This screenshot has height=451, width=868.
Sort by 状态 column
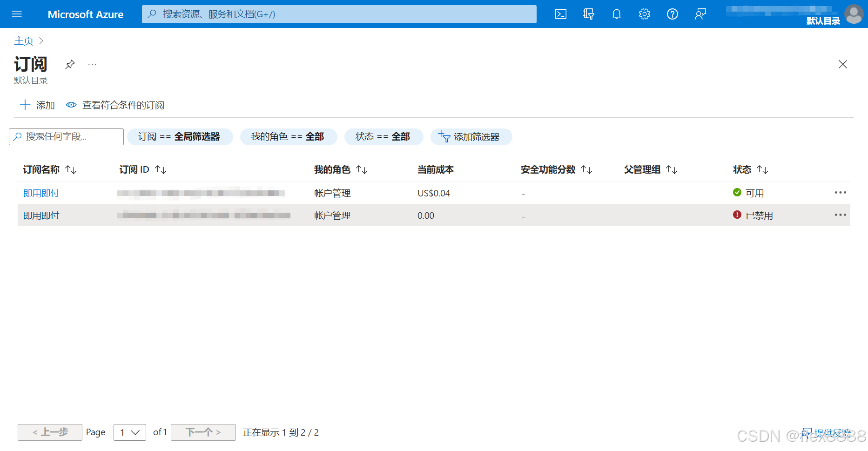tap(751, 169)
